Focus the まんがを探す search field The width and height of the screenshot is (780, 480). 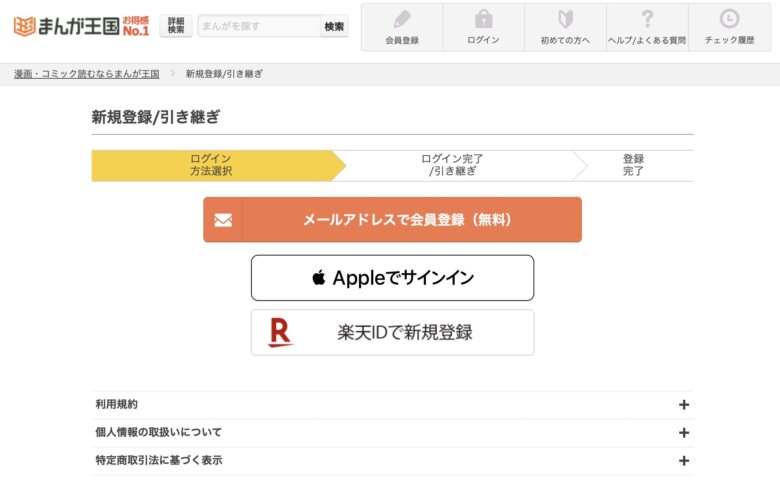point(259,26)
